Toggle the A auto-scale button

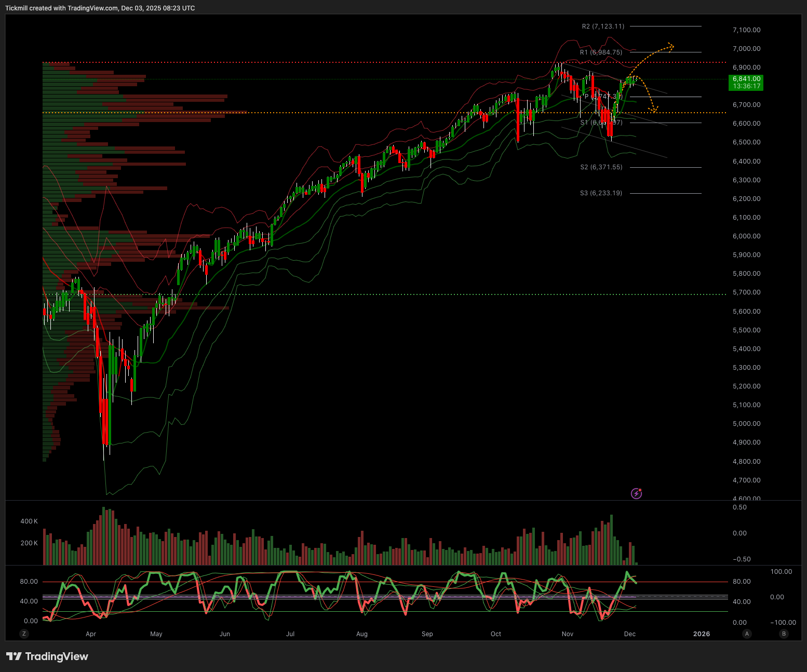pos(747,634)
